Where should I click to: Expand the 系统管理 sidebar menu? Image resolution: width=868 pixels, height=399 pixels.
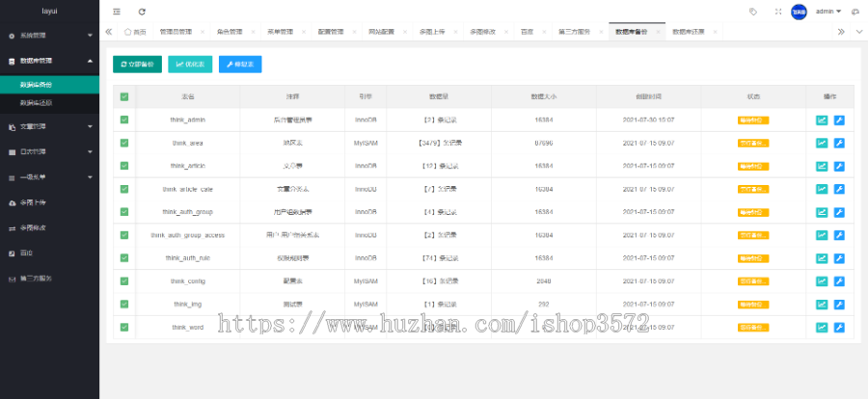click(x=50, y=36)
